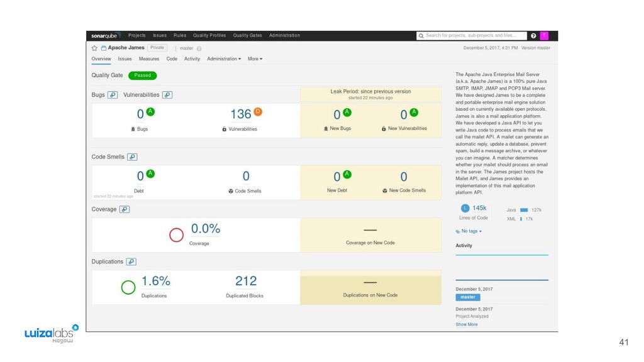Screen dimensions: 644x362
Task: Open the project Administration dropdown
Action: pyautogui.click(x=224, y=58)
